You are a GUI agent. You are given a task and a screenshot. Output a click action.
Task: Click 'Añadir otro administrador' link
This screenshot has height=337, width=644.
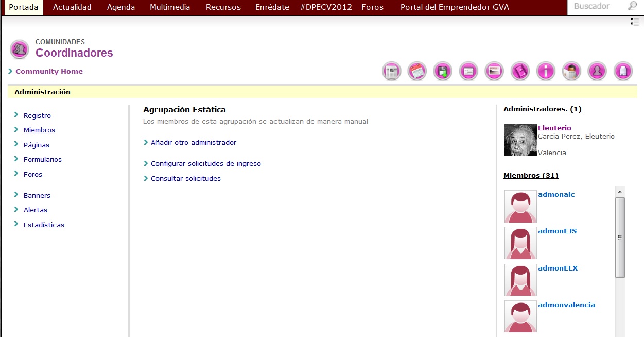193,142
